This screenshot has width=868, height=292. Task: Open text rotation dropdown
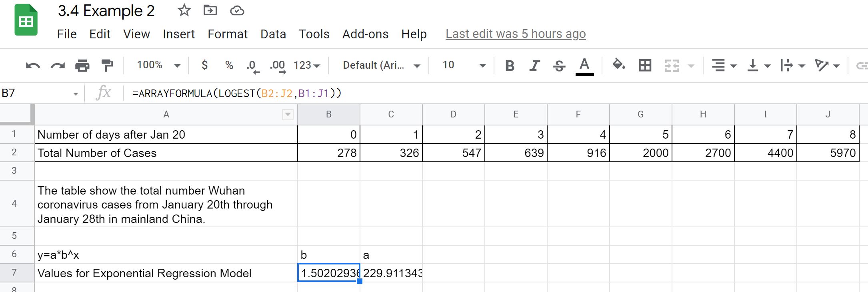(827, 66)
